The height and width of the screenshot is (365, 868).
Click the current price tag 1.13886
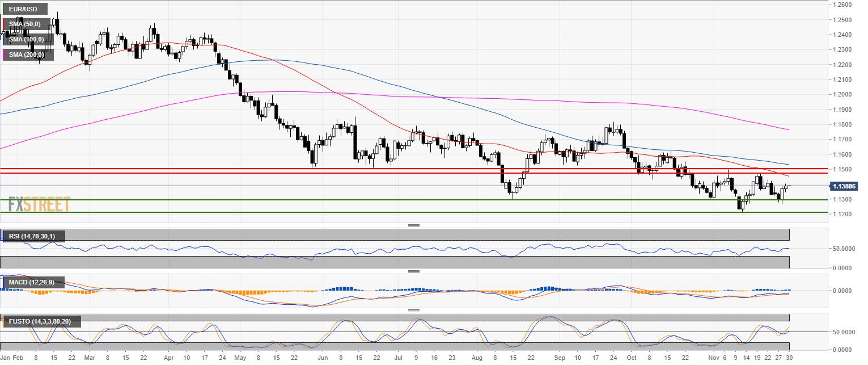(845, 186)
